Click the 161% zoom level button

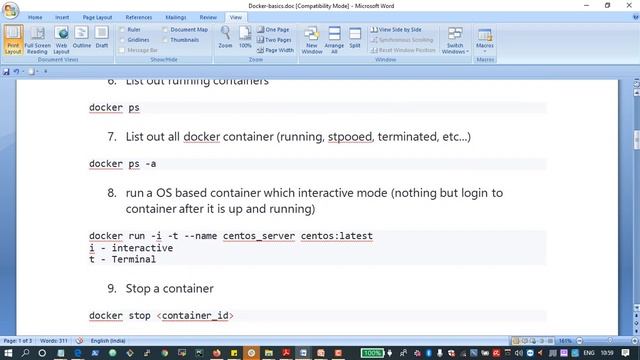[x=565, y=340]
